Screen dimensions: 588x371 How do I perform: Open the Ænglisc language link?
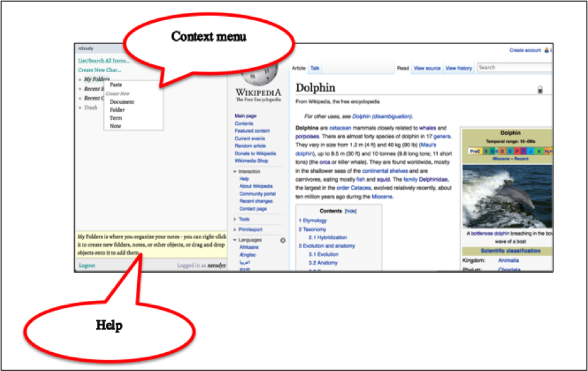point(248,255)
